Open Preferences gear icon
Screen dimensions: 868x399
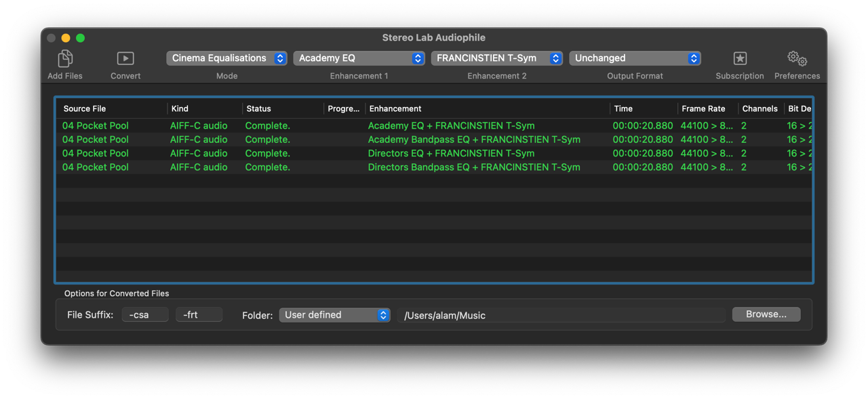coord(797,59)
